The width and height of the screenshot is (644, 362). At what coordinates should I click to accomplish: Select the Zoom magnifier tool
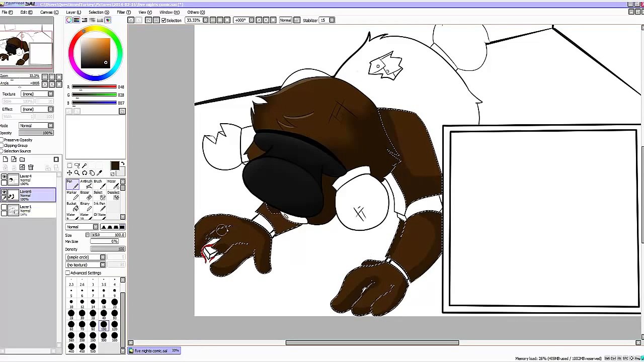(x=77, y=173)
